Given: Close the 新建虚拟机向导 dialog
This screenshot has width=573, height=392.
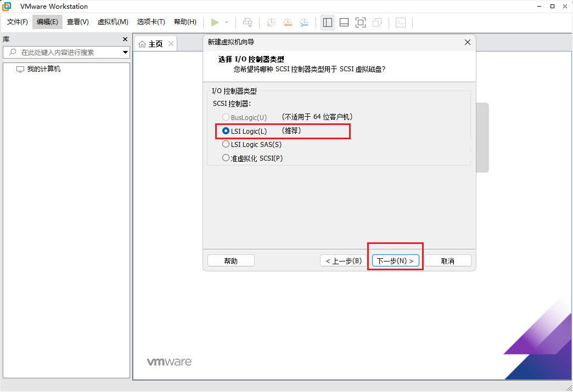Looking at the screenshot, I should pyautogui.click(x=468, y=42).
